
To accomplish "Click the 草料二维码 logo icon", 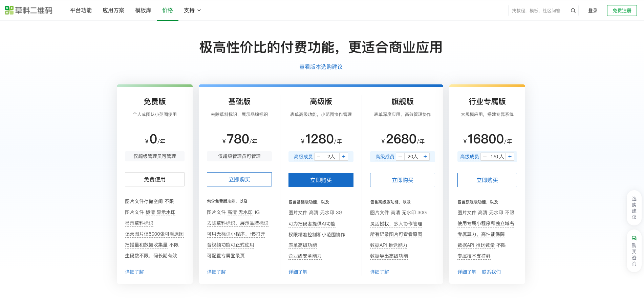I will 9,11.
